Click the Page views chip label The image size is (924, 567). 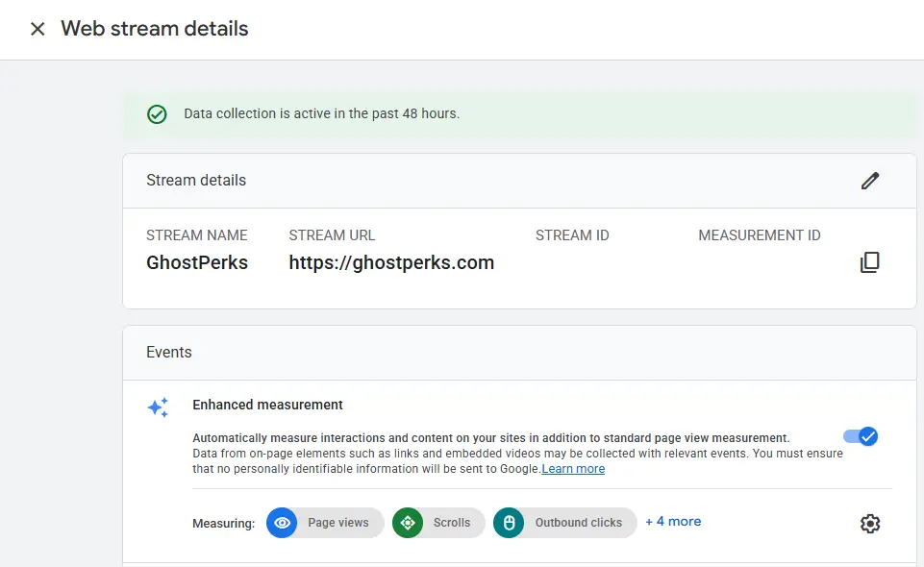click(338, 523)
